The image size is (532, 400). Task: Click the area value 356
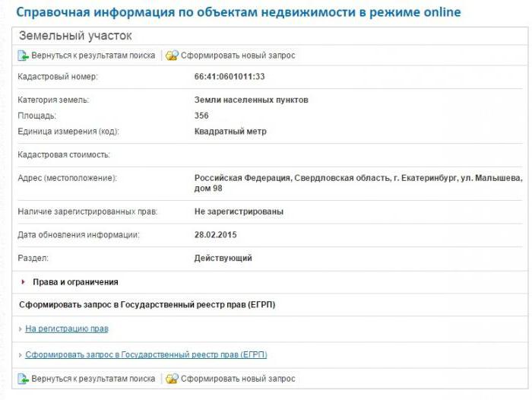pyautogui.click(x=201, y=116)
